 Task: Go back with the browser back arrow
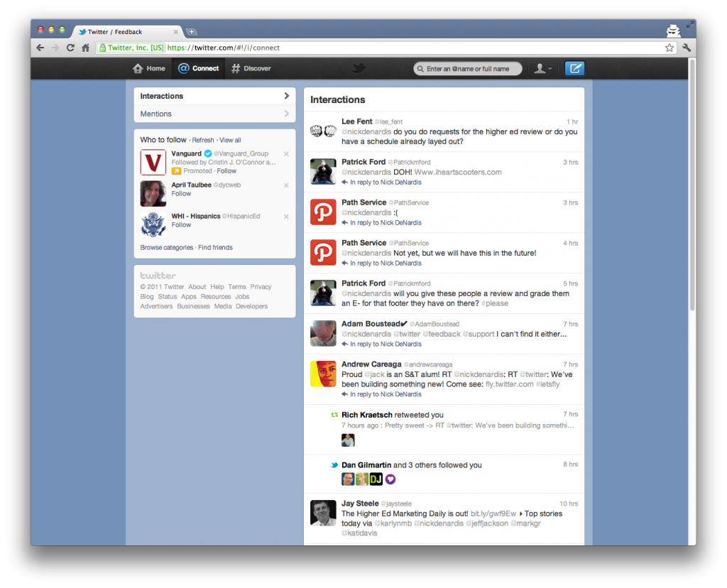(x=40, y=48)
